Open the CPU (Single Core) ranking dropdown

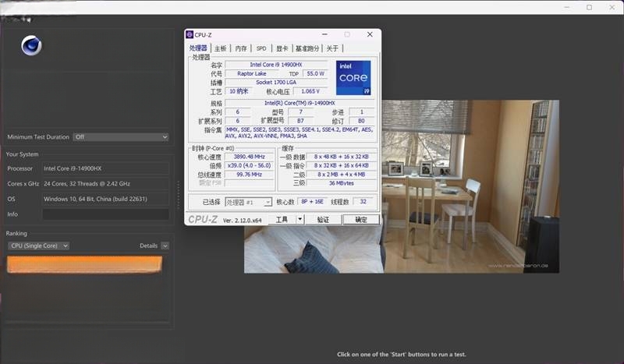point(38,246)
